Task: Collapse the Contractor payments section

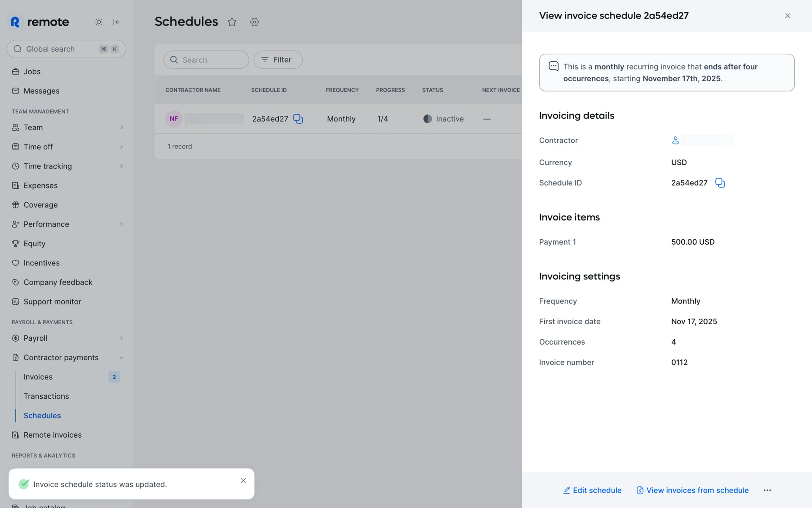Action: tap(121, 358)
